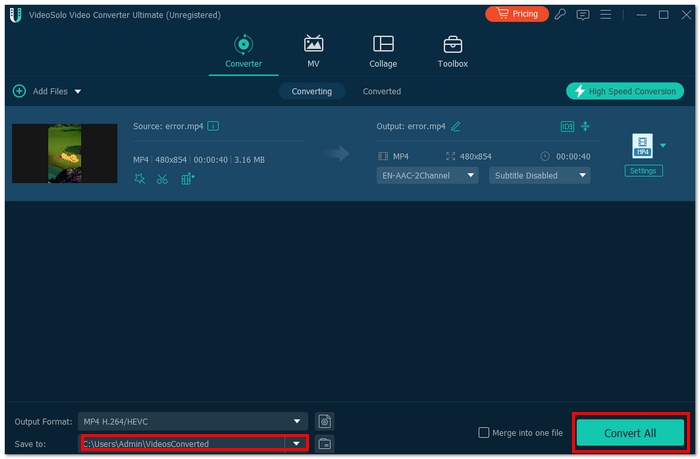The image size is (700, 459).
Task: Open the Edit effects wand icon
Action: 139,179
